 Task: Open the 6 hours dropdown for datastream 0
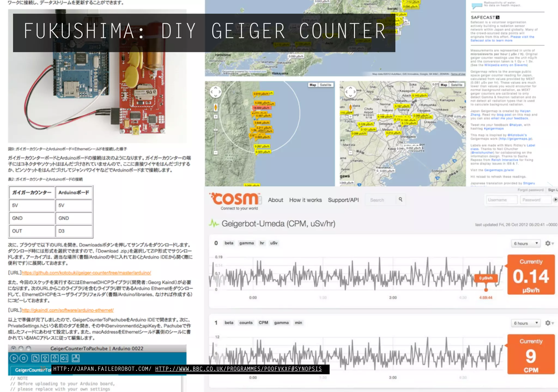[526, 243]
